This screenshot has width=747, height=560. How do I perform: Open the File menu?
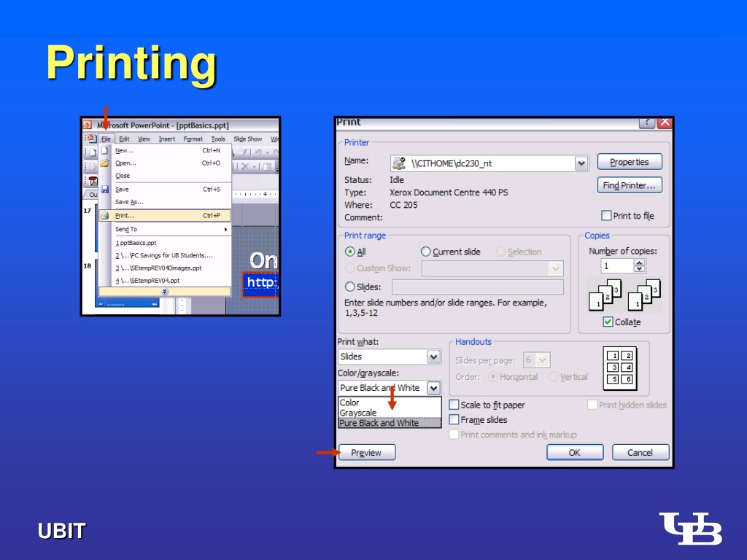[x=106, y=139]
